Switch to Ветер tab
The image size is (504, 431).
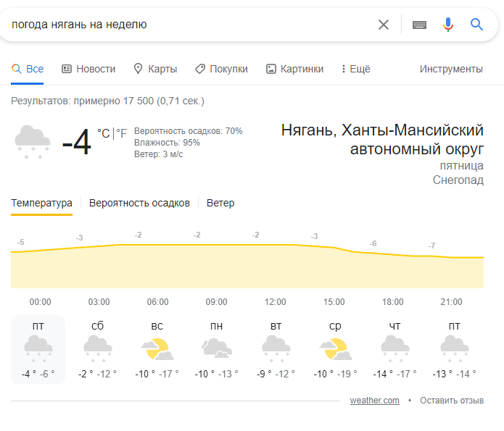point(220,203)
